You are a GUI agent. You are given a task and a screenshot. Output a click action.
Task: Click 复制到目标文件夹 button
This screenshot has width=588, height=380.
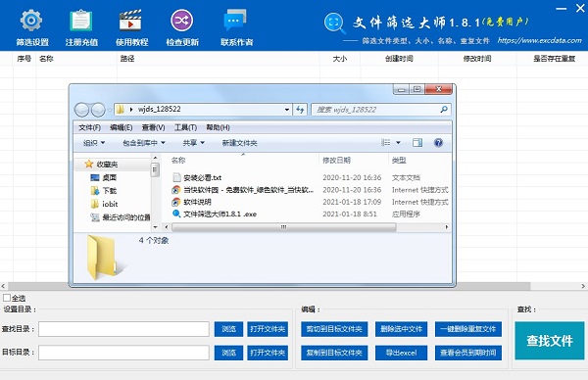coord(334,353)
